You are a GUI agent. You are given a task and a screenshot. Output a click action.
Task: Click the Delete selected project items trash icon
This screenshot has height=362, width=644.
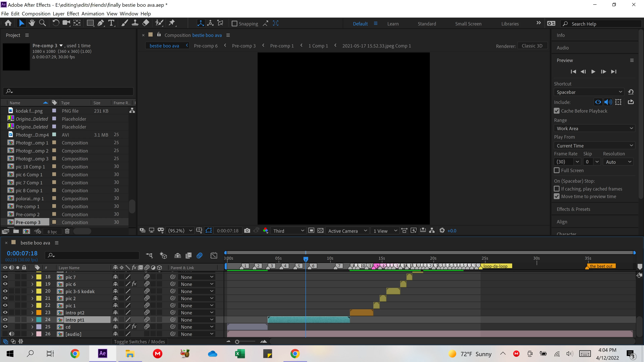(67, 231)
